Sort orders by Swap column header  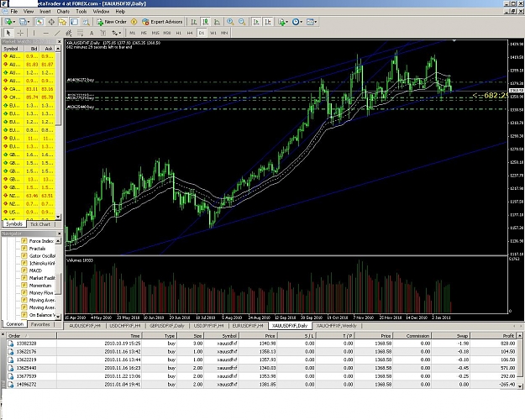point(451,336)
